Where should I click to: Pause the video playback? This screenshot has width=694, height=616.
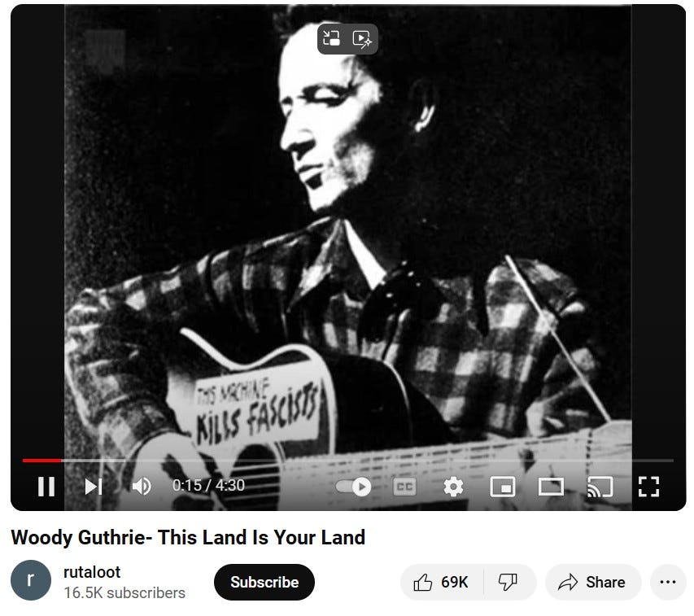click(x=46, y=487)
